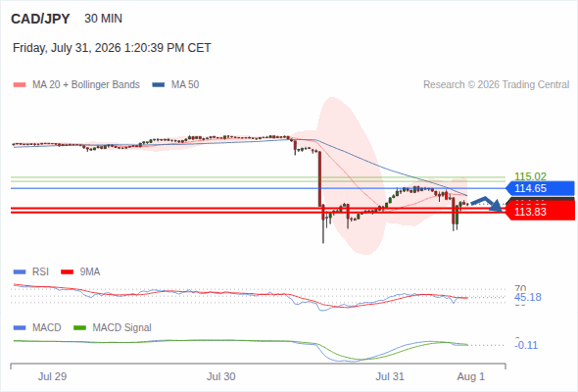Screen dimensions: 578x392
Task: Click the MACD Signal green legend marker
Action: [x=79, y=328]
